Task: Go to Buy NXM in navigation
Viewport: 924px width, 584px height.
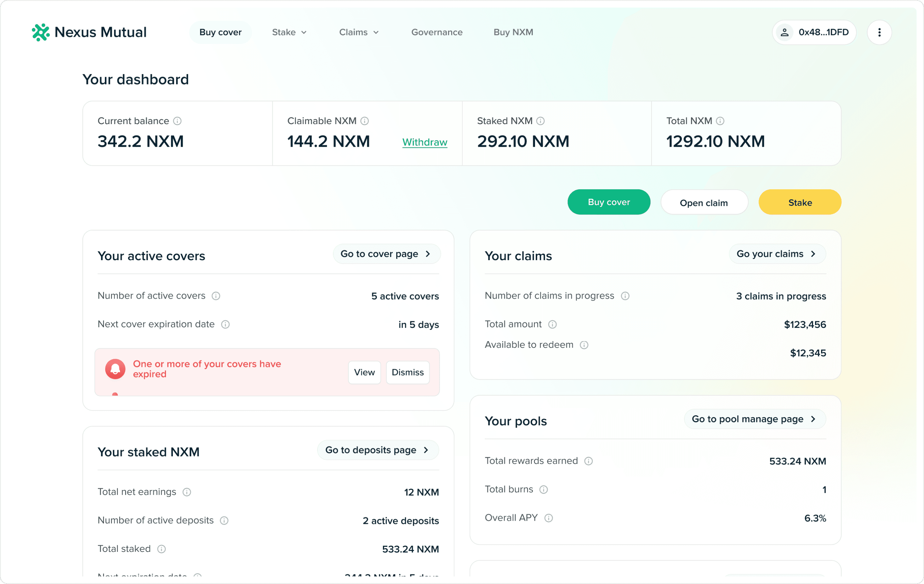Action: point(513,32)
